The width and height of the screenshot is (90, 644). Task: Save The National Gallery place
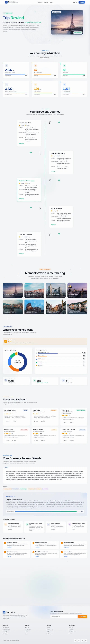(7, 421)
